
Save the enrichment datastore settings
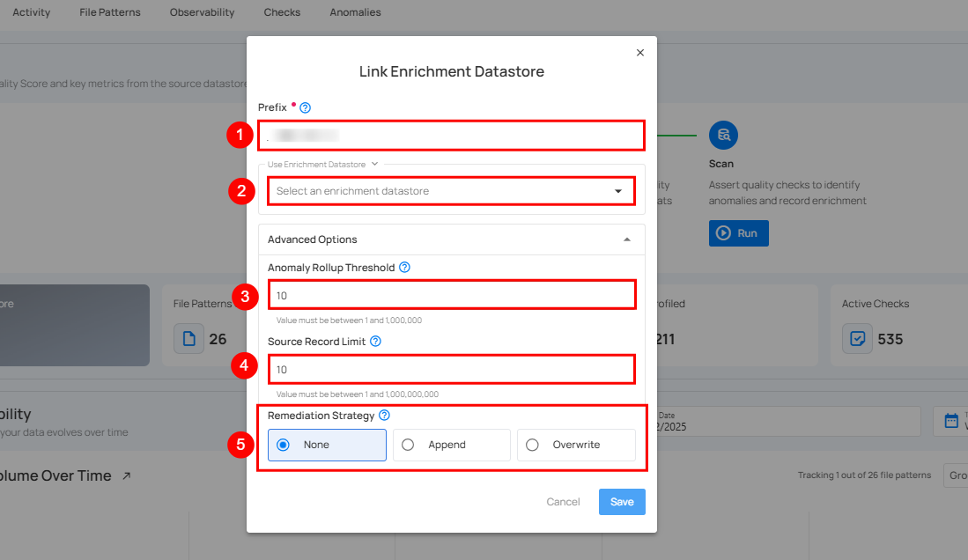click(622, 502)
